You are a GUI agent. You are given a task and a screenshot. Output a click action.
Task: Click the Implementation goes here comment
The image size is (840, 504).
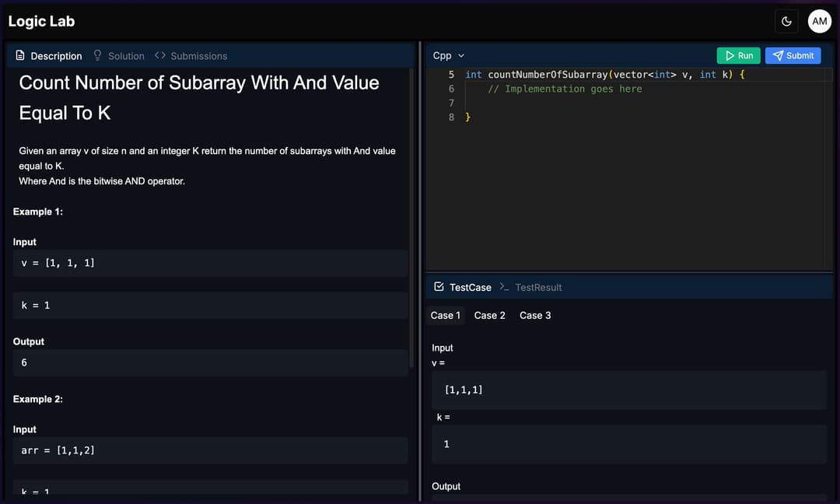[565, 89]
